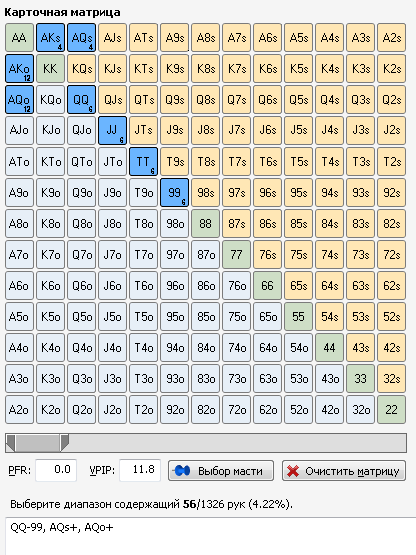Click the red X clear icon
This screenshot has width=416, height=555.
tap(293, 471)
